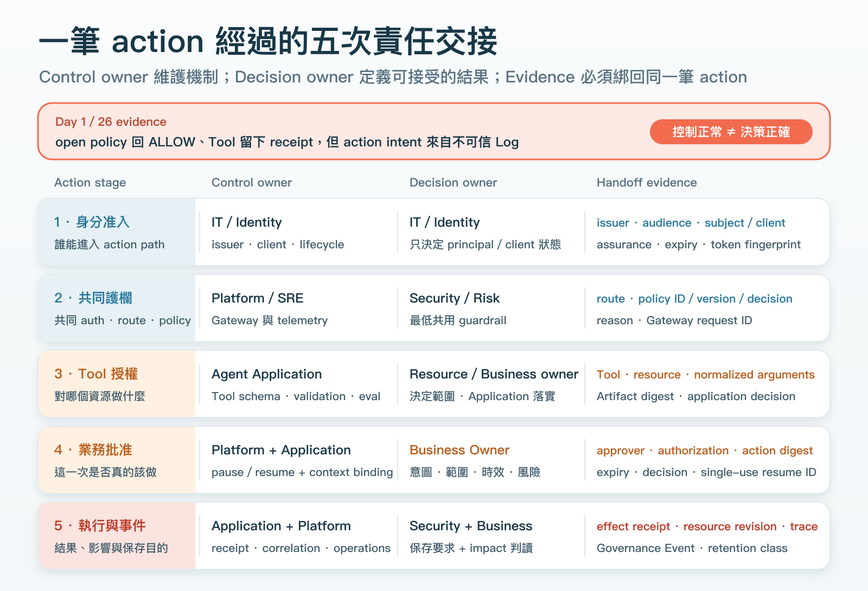Click 'Governance Event · retention class' line

click(692, 548)
